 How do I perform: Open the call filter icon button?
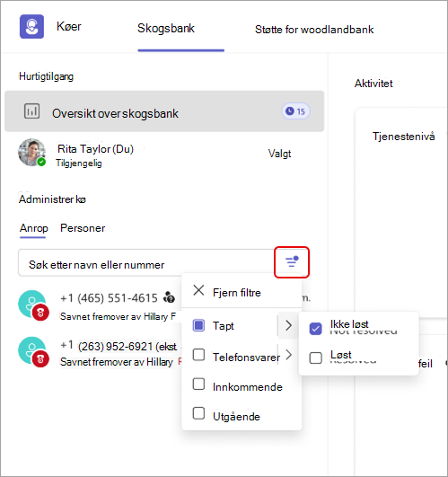292,262
